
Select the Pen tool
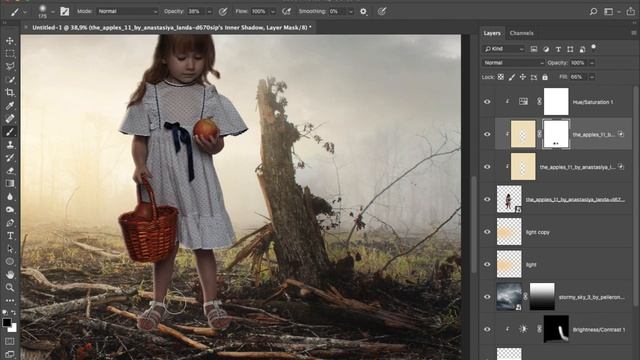click(10, 223)
